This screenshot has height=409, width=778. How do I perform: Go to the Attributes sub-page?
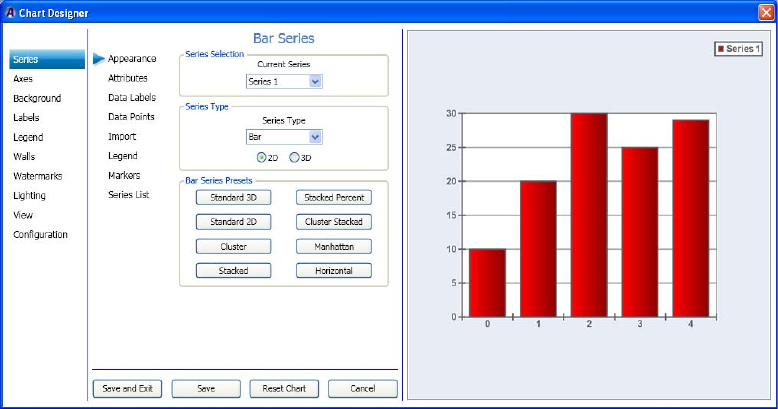(128, 78)
